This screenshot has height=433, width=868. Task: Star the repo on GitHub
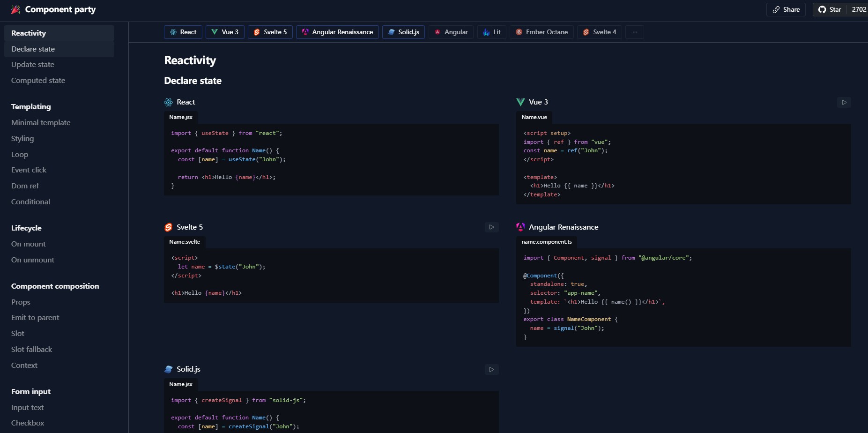pos(830,9)
